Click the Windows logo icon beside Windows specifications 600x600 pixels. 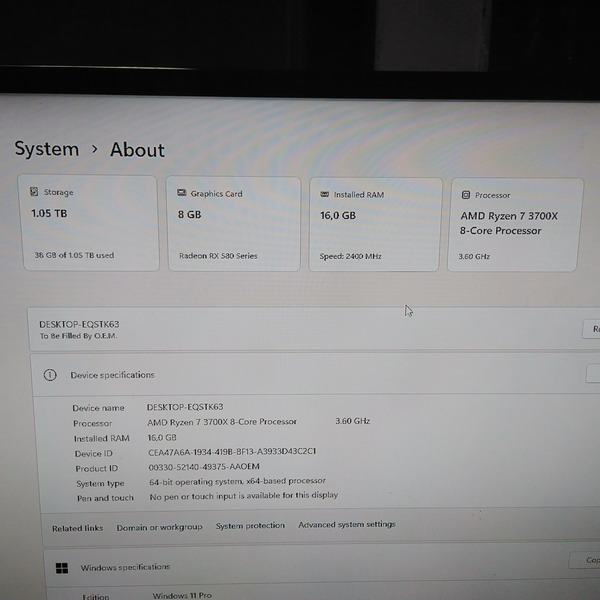pos(62,568)
